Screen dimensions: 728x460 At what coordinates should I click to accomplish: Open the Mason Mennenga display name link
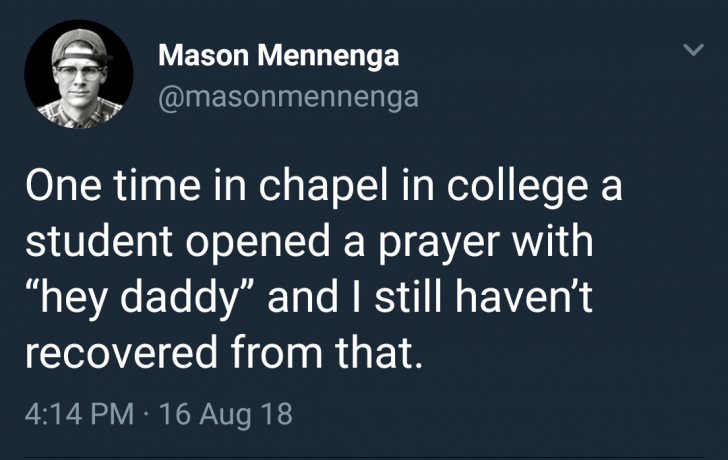click(278, 56)
